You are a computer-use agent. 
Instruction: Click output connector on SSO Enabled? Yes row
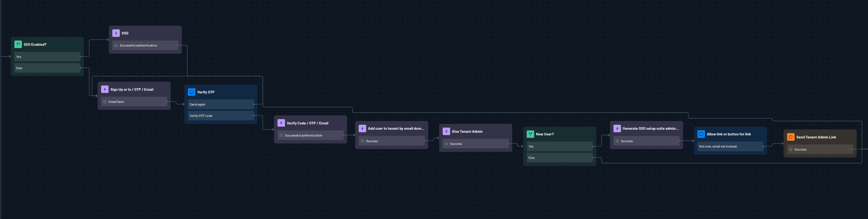(80, 57)
